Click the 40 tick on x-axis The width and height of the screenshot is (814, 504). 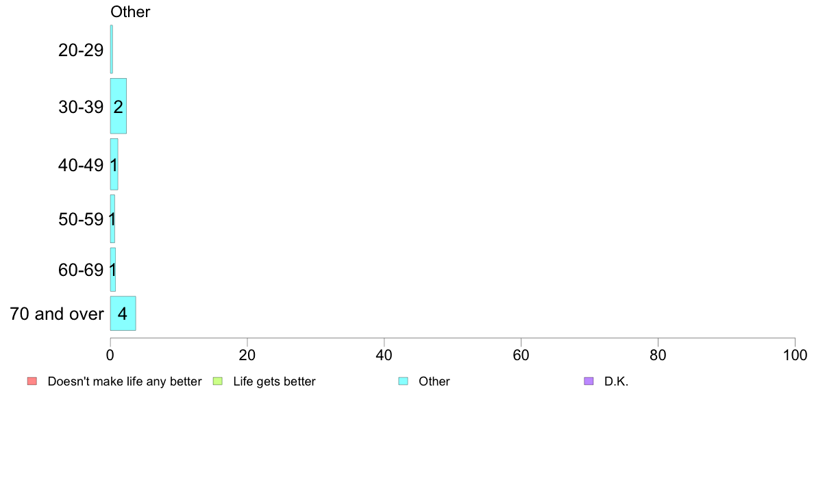[384, 355]
